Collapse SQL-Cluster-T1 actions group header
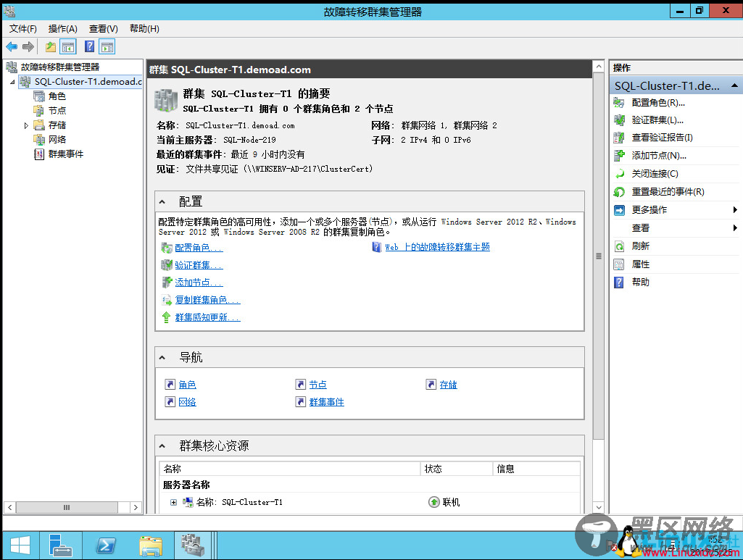 click(734, 85)
